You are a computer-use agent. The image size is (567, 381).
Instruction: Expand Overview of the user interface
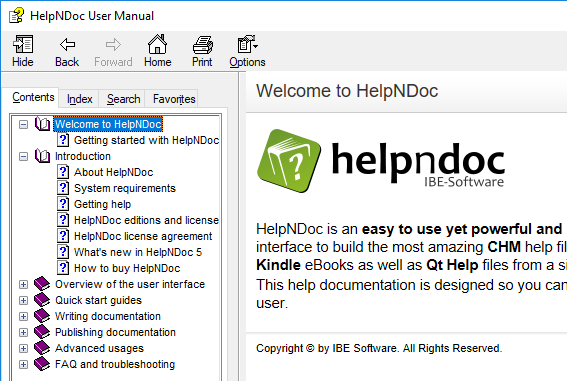[x=24, y=284]
